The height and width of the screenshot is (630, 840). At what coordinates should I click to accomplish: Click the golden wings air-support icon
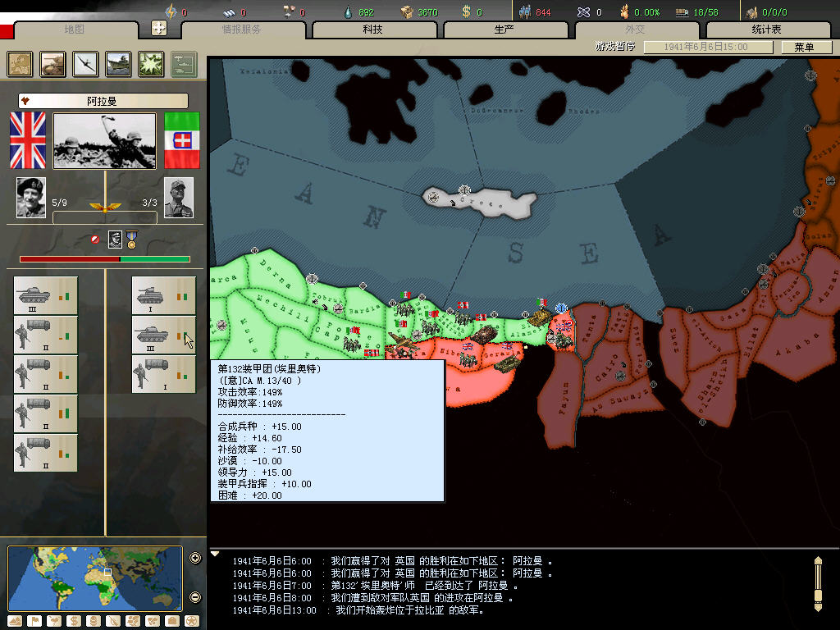click(x=105, y=207)
